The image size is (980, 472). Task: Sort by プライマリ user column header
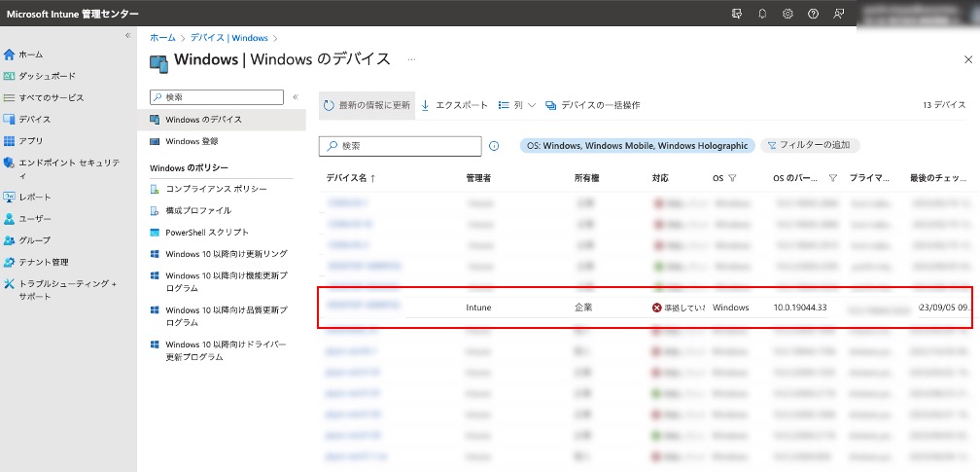pyautogui.click(x=869, y=178)
